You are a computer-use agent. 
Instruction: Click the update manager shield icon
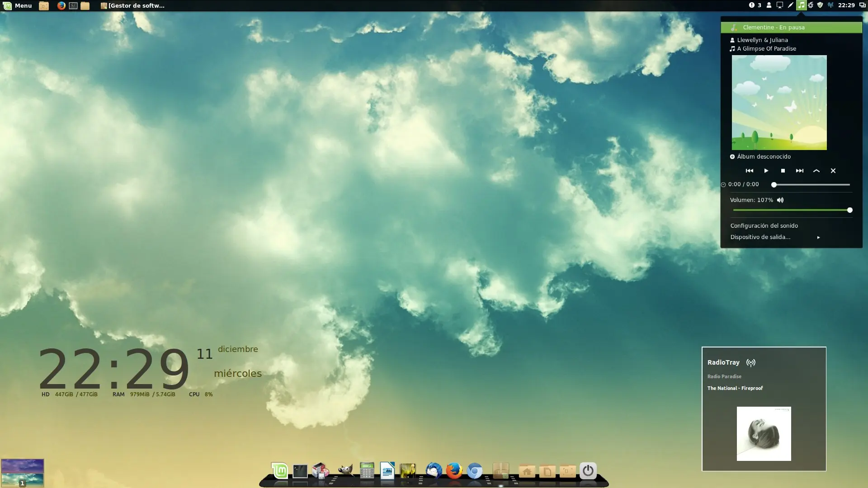pyautogui.click(x=820, y=5)
